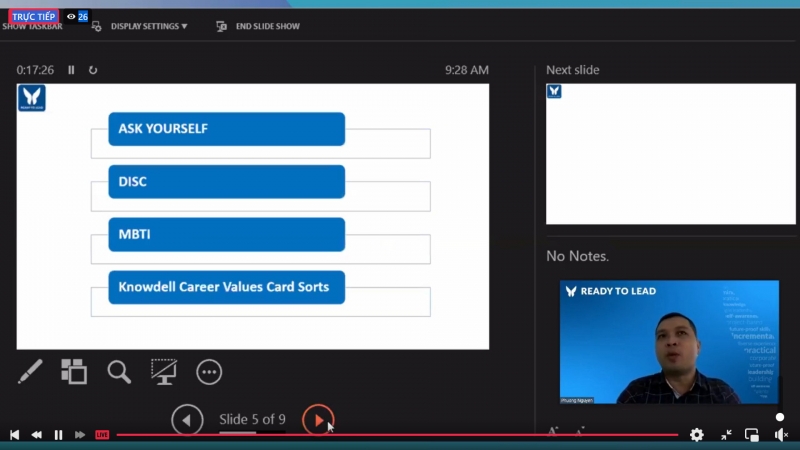
Task: Pause the presentation timer
Action: coord(71,70)
